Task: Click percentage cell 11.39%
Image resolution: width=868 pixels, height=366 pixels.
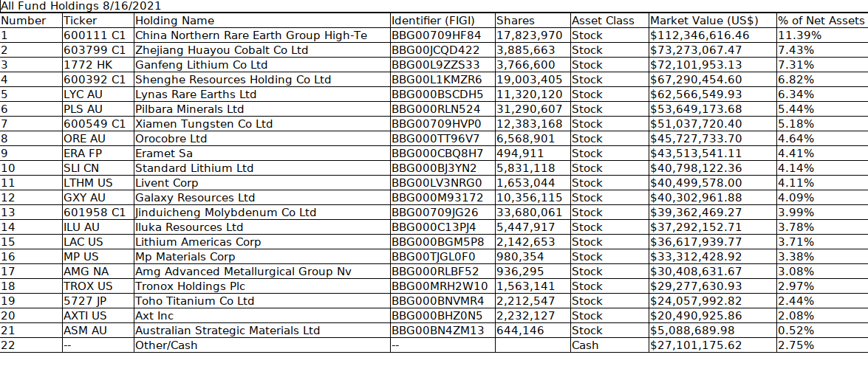Action: pyautogui.click(x=821, y=35)
